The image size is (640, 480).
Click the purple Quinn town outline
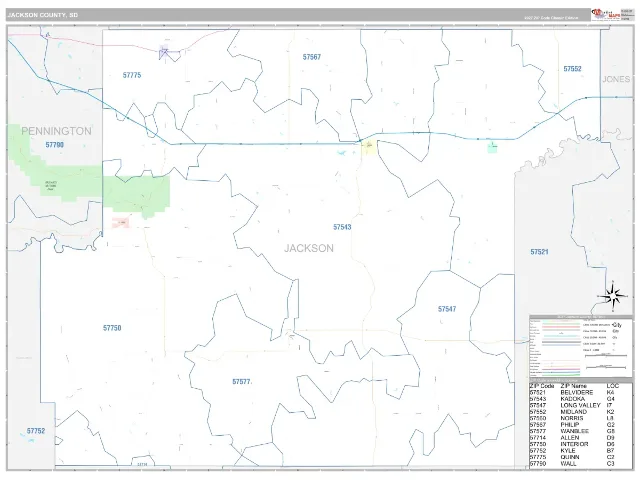(x=167, y=53)
